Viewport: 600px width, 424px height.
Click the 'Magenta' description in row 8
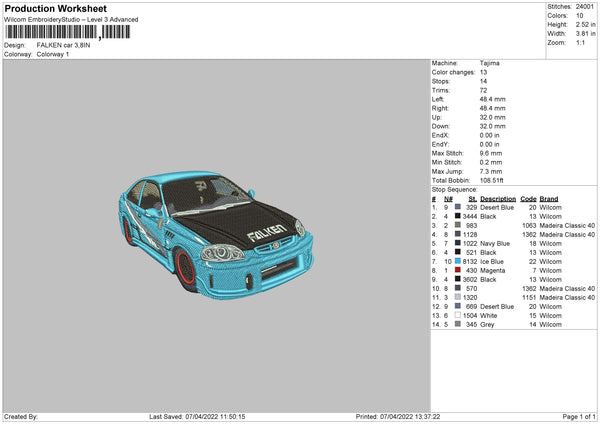coord(492,270)
